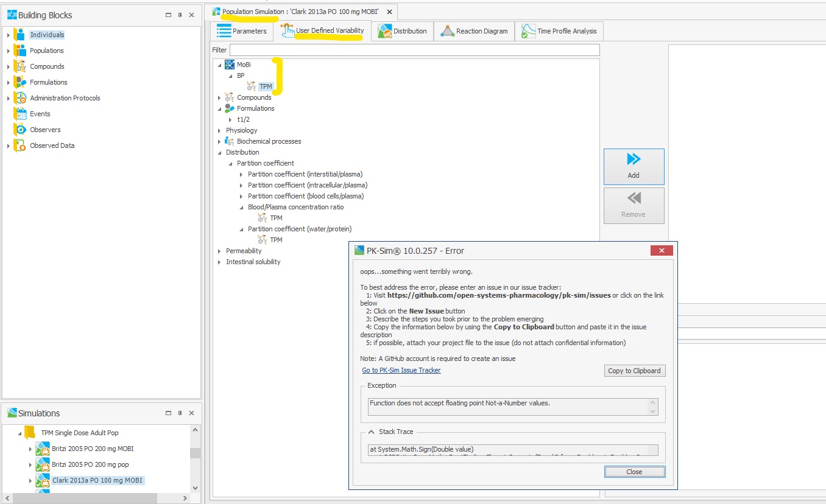Expand the Physiology tree node
The image size is (826, 504).
pos(220,130)
